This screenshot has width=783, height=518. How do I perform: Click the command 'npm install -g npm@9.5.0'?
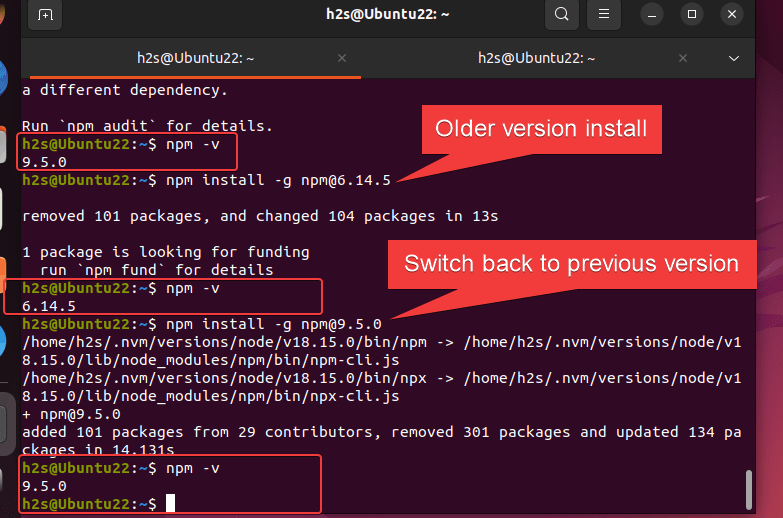pyautogui.click(x=274, y=324)
